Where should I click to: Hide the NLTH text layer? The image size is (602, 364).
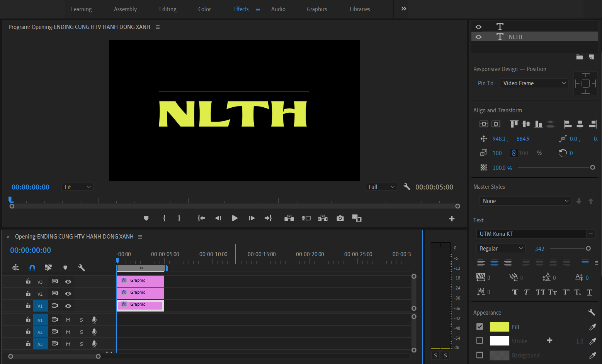point(478,37)
